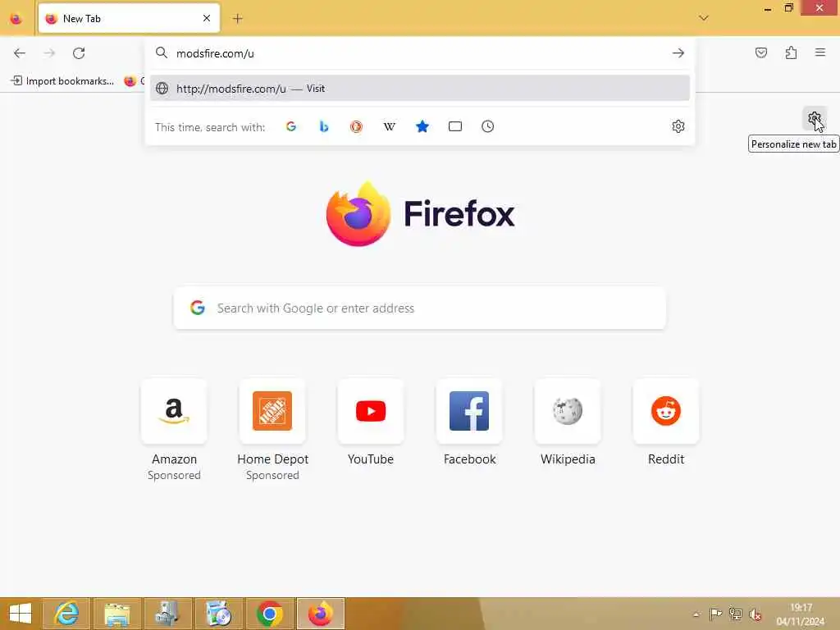Search this time with Bing icon

point(323,126)
